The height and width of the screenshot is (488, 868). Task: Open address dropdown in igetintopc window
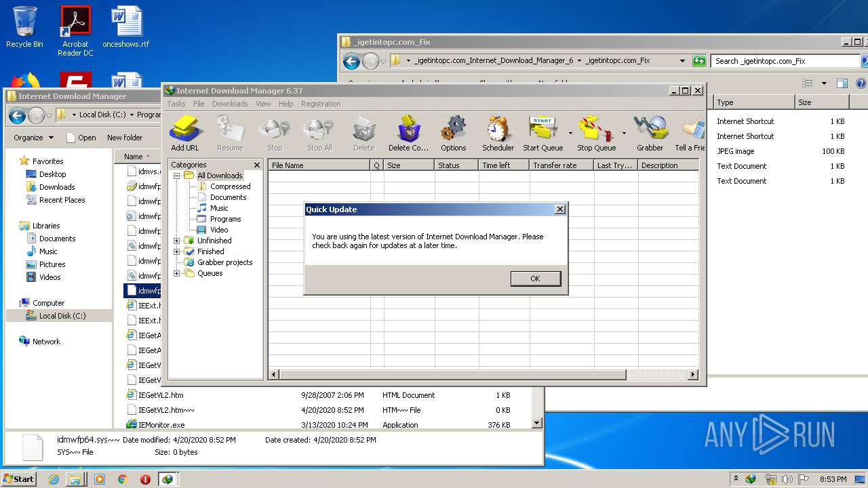682,61
